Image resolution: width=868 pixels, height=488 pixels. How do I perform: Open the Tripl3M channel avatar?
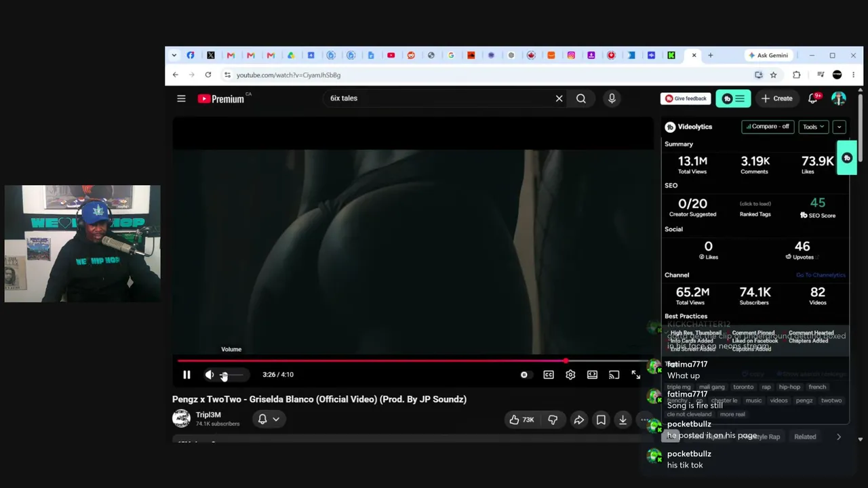(x=181, y=419)
